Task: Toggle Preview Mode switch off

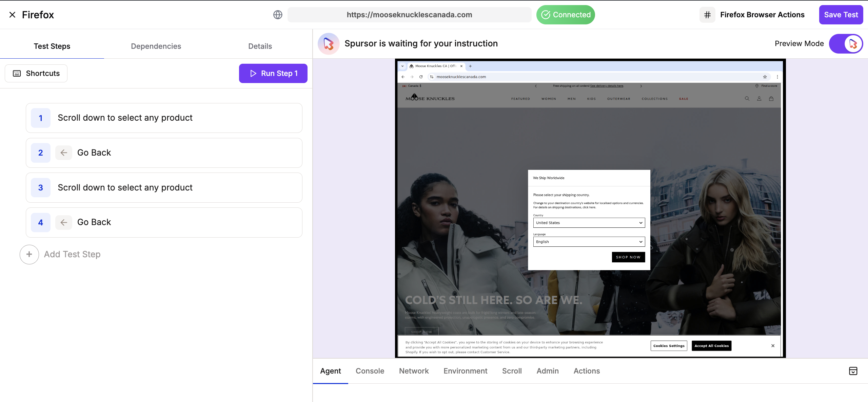Action: pos(846,44)
